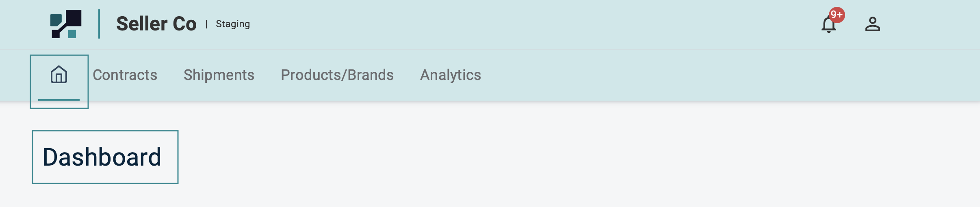Screen dimensions: 980x207
Task: Click the underline beneath the home tab
Action: 59,99
